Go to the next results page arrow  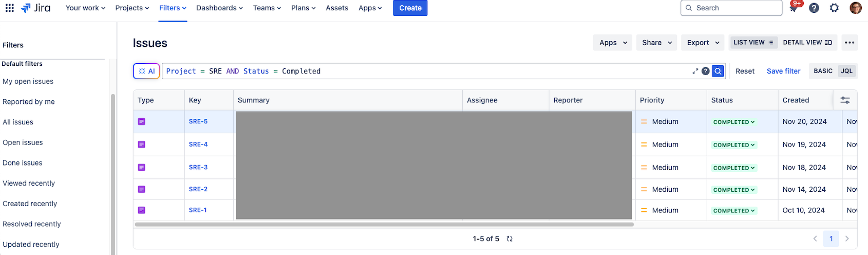tap(847, 239)
